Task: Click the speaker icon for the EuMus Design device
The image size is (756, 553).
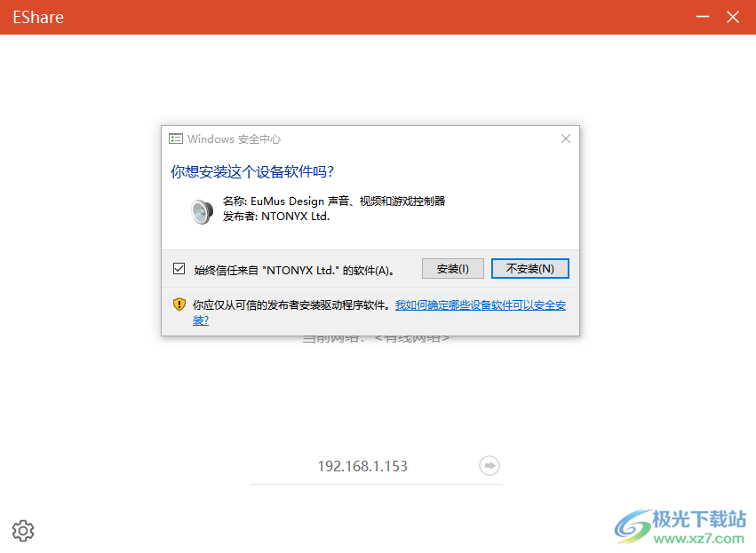Action: pos(202,212)
